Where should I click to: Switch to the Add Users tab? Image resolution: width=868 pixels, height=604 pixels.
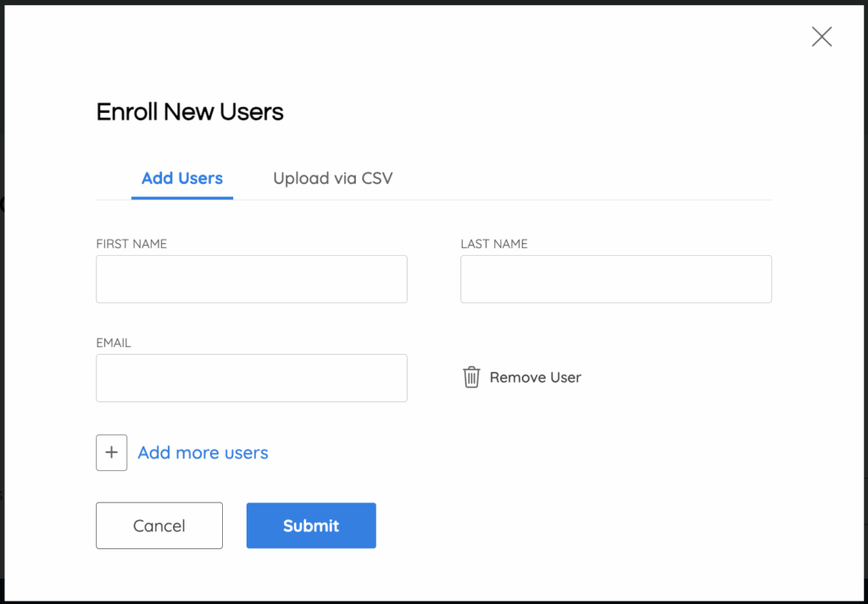(182, 179)
